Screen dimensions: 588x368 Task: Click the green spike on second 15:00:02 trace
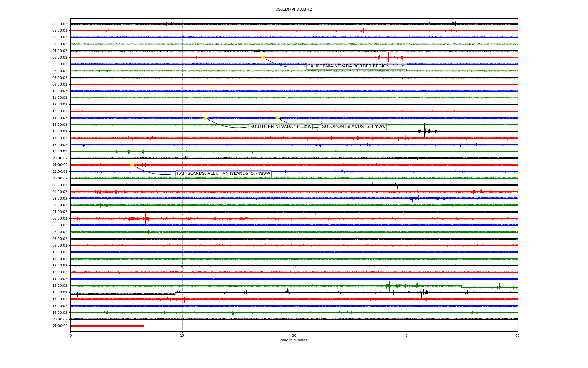click(x=389, y=284)
